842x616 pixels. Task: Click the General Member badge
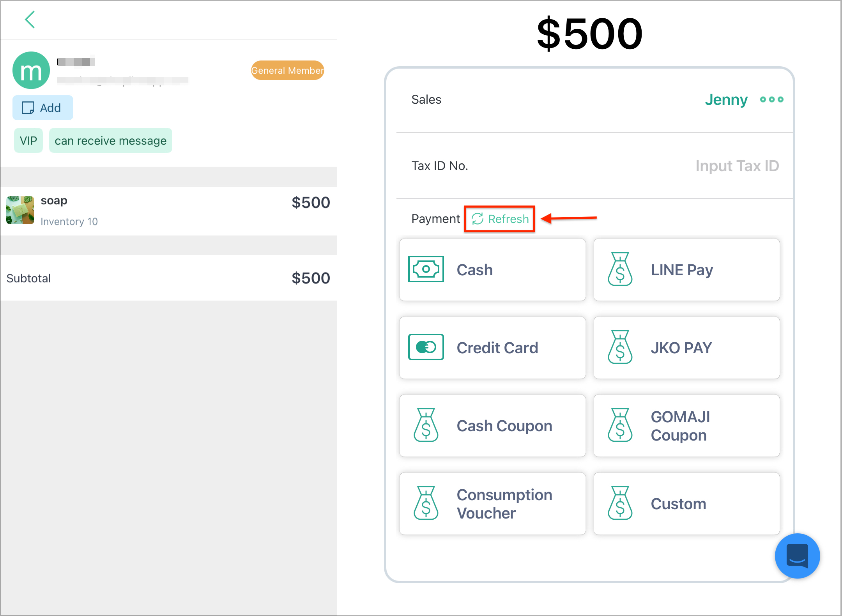[x=287, y=70]
